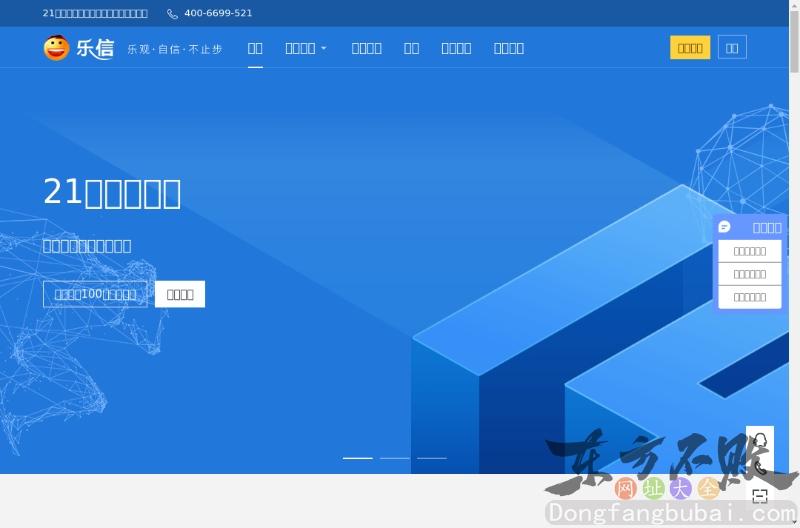800x528 pixels.
Task: Open the short two-character fourth nav item
Action: tap(411, 48)
